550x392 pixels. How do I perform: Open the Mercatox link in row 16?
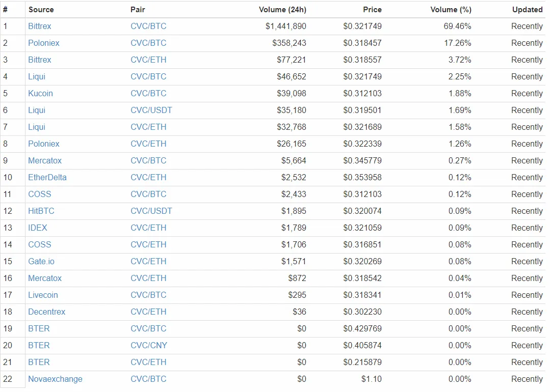45,278
